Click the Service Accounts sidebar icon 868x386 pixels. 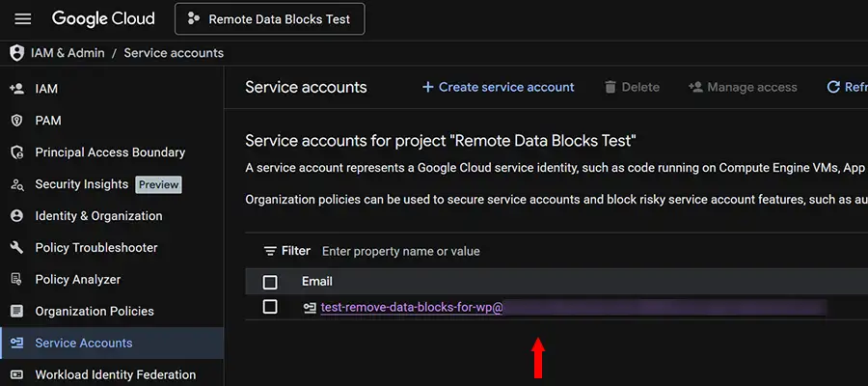point(17,343)
